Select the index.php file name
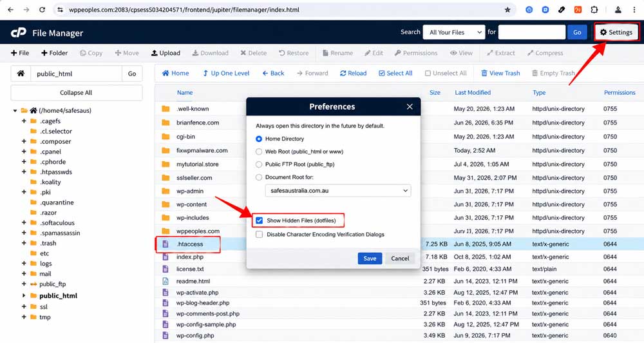 pyautogui.click(x=190, y=257)
